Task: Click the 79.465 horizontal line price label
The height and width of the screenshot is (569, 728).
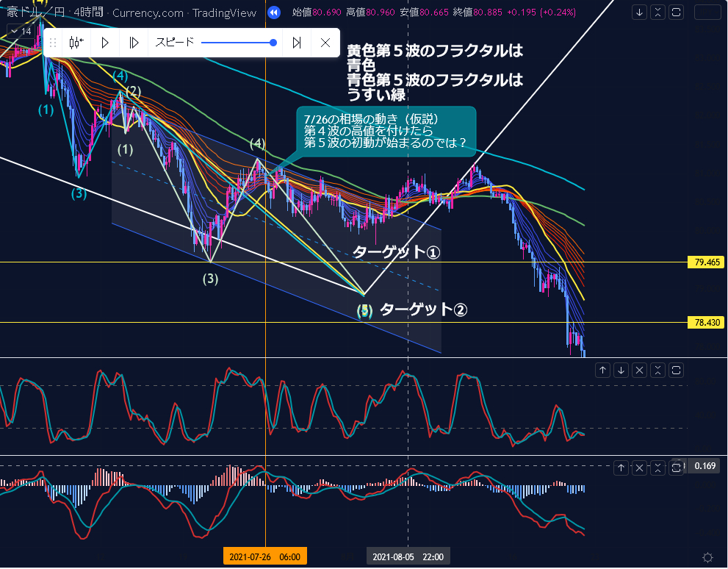Action: tap(706, 262)
